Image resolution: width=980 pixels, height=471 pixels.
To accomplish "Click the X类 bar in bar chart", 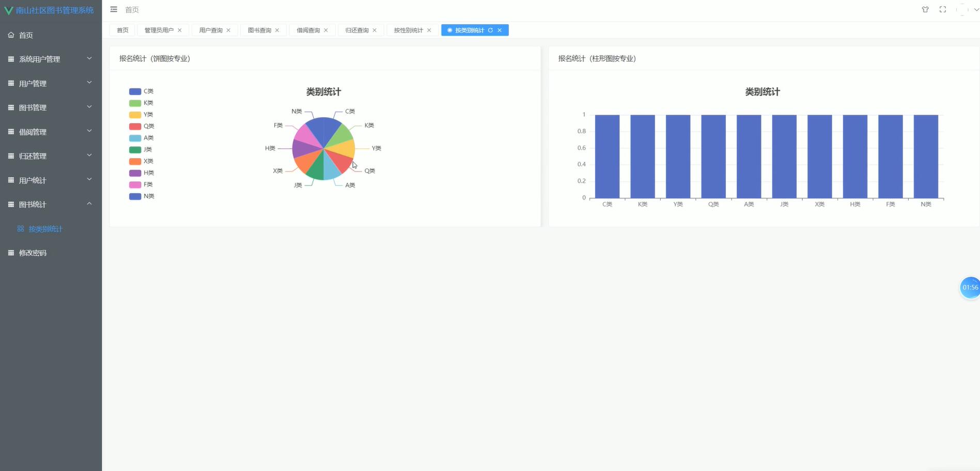I will (x=819, y=156).
